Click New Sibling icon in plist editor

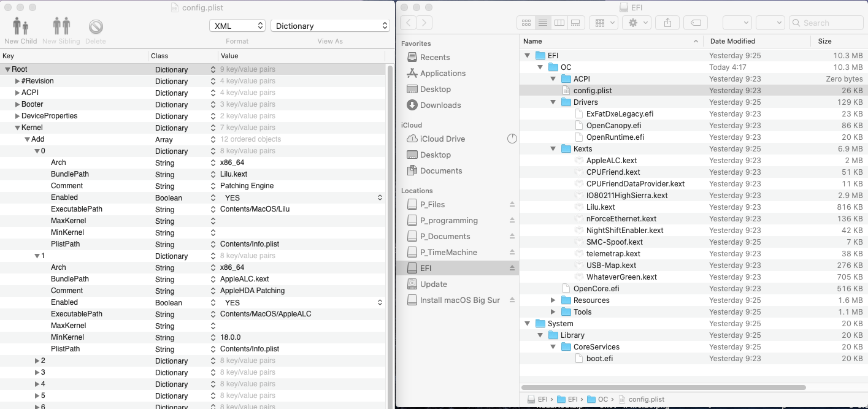pos(61,26)
